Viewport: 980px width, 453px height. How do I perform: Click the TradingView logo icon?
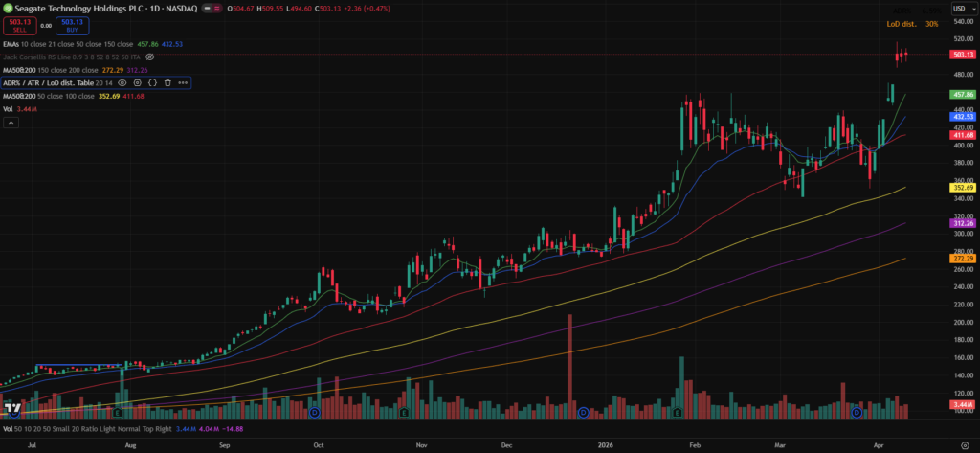(12, 409)
